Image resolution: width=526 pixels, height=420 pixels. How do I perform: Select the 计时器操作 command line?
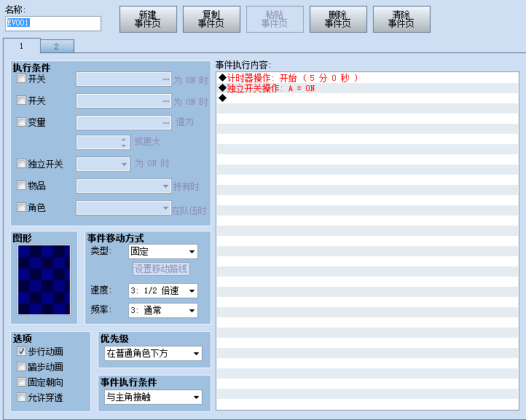(368, 78)
